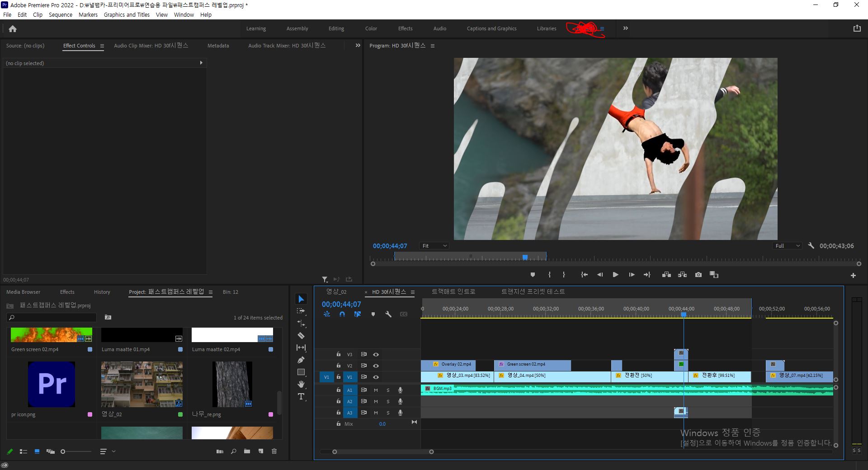
Task: Click the Home icon
Action: 13,29
